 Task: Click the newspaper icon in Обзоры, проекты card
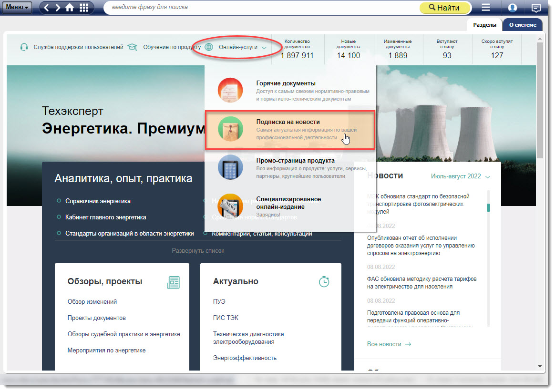pyautogui.click(x=173, y=282)
